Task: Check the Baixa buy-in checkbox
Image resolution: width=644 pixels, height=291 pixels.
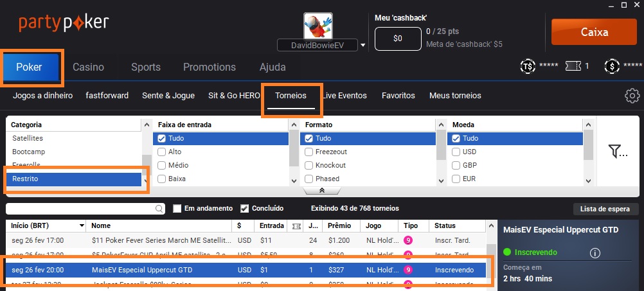Action: pos(161,179)
